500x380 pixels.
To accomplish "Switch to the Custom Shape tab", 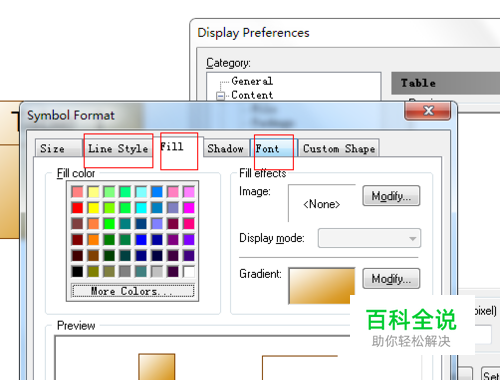I will coord(339,148).
